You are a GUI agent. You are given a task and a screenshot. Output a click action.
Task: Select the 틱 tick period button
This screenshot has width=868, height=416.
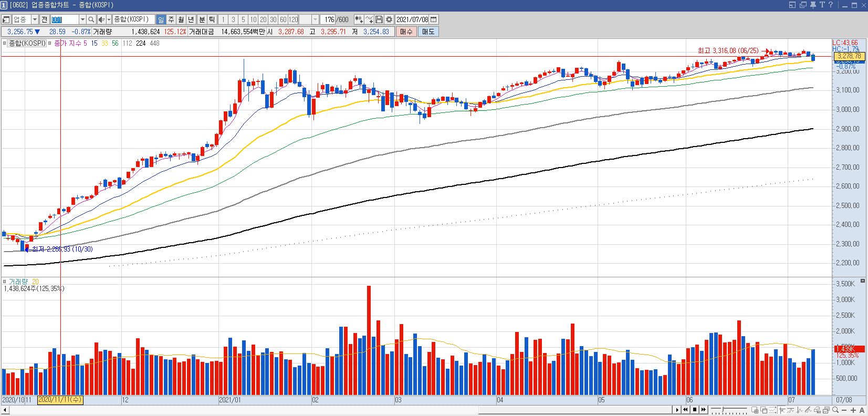[x=212, y=19]
